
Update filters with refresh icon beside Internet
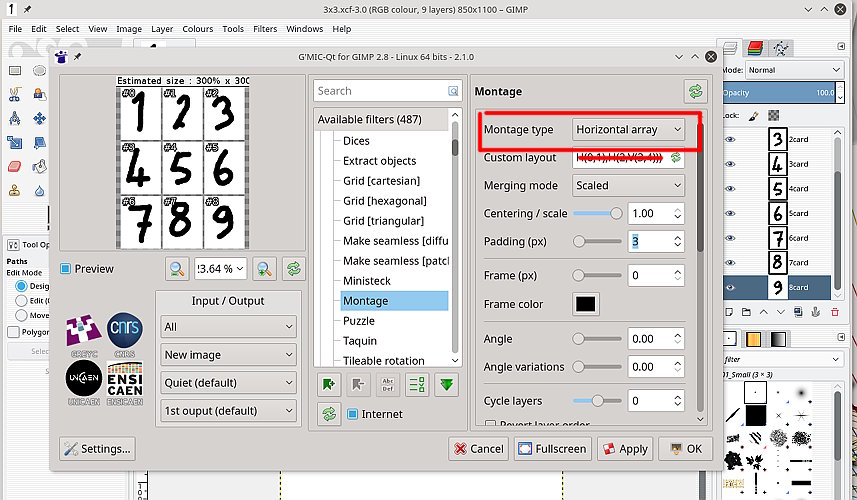328,414
